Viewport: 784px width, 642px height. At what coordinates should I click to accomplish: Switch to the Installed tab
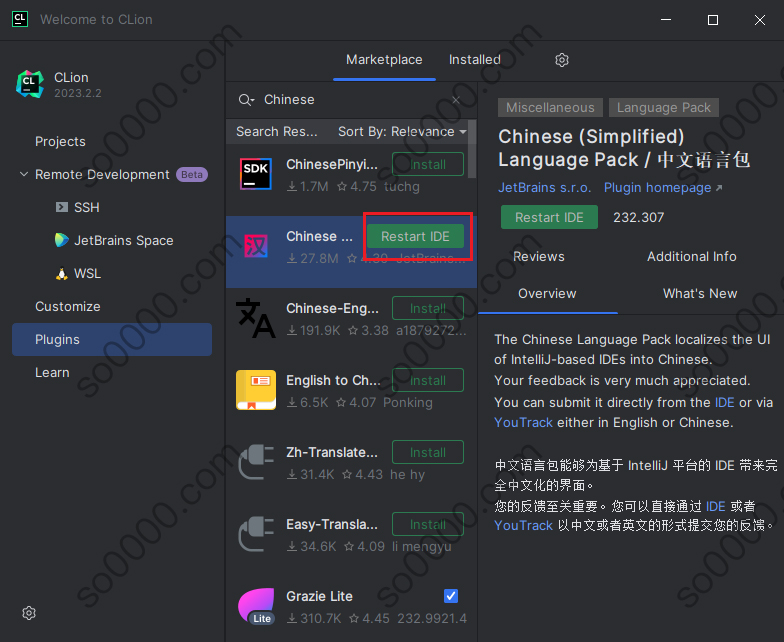click(x=474, y=60)
